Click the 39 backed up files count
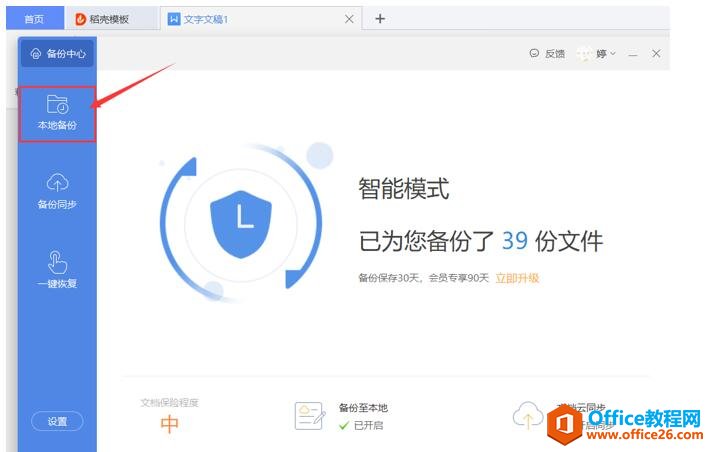 pyautogui.click(x=515, y=240)
